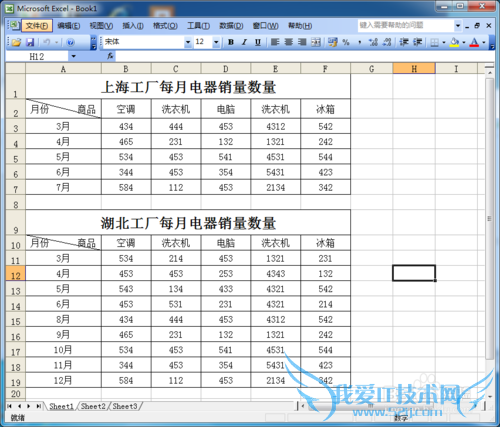This screenshot has width=500, height=427.
Task: Click the Undo arrow icon
Action: point(47,42)
